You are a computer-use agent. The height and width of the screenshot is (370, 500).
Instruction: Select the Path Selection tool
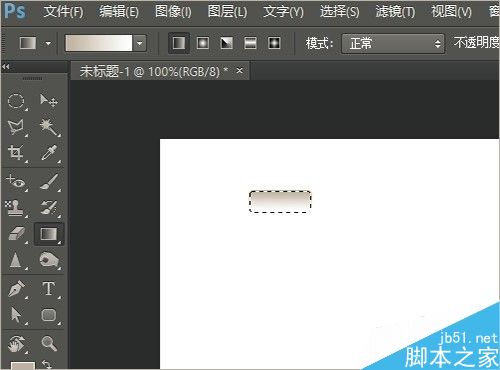tap(16, 315)
